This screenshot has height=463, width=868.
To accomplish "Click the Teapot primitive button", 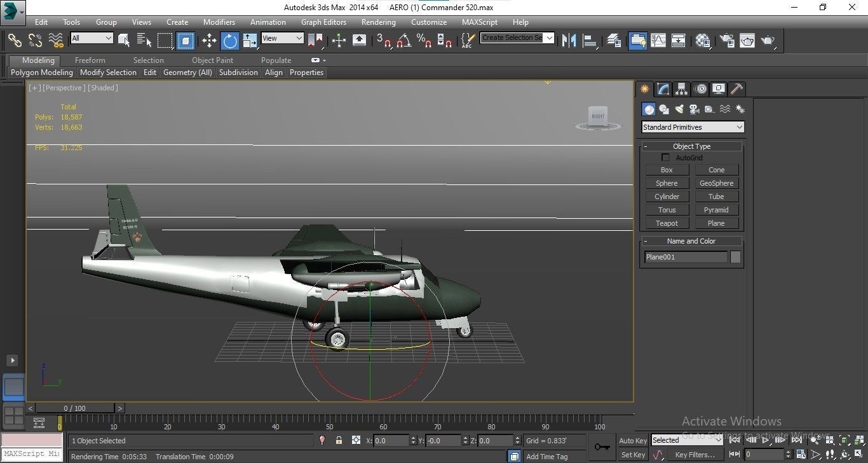I will coord(667,223).
